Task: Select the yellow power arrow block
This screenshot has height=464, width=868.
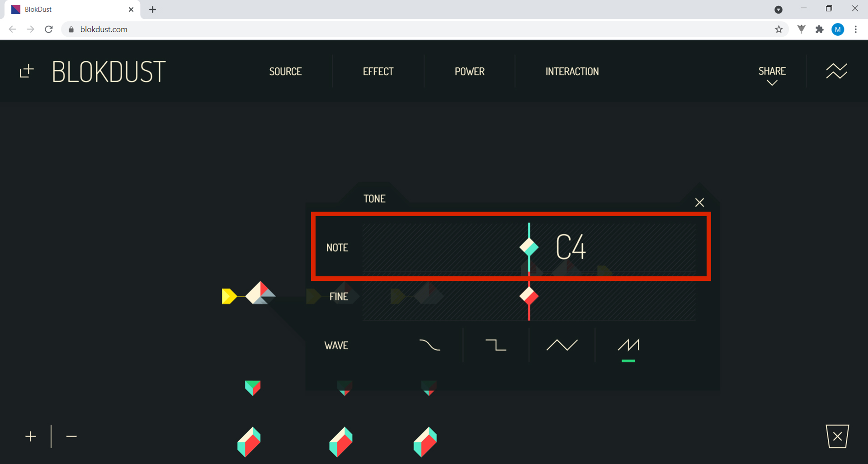Action: (x=229, y=296)
